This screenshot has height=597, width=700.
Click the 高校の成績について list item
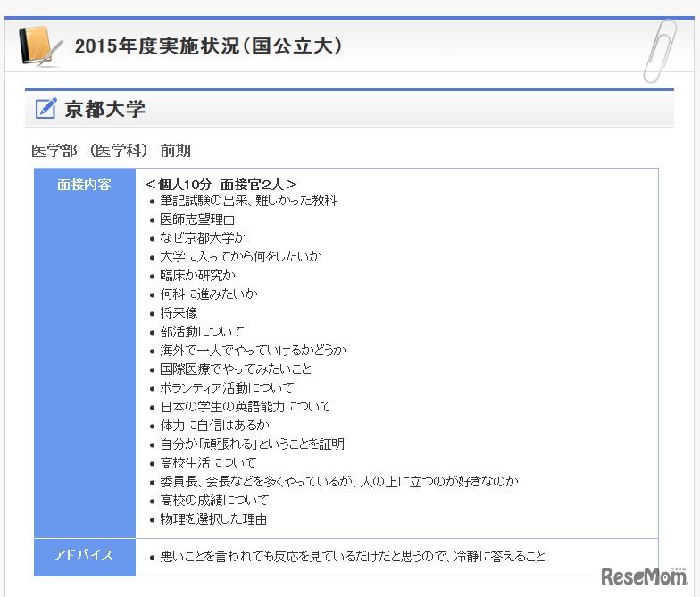click(x=214, y=501)
